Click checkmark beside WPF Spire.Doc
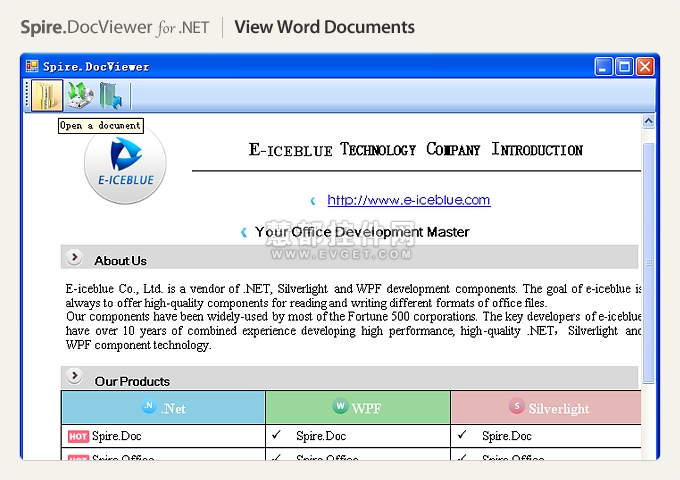 point(276,434)
